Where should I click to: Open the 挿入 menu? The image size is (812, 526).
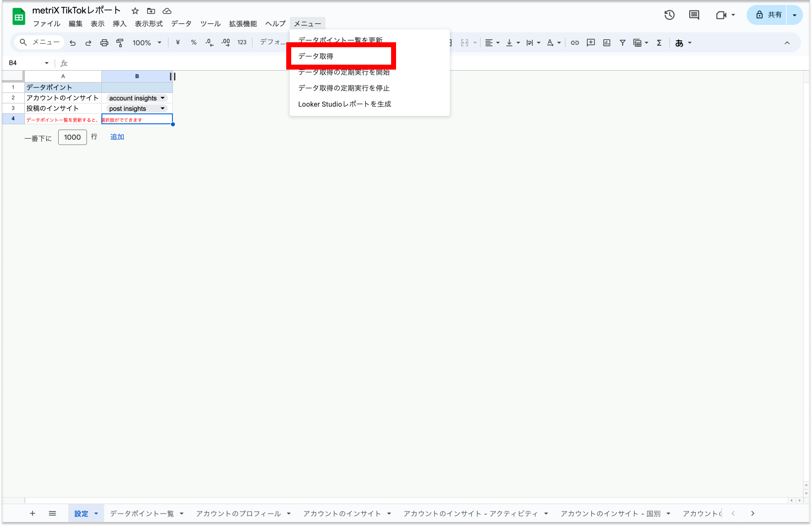(x=119, y=24)
